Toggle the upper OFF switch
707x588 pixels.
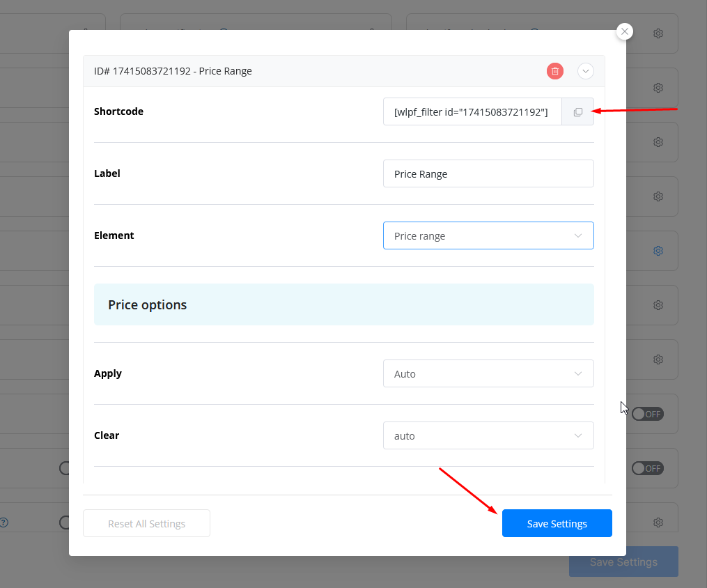[647, 414]
